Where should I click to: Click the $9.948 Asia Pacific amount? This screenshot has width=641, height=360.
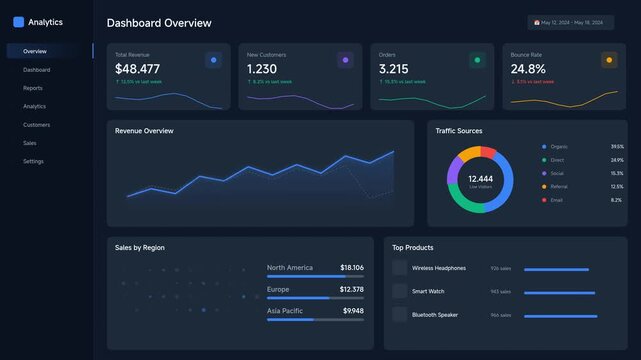[353, 311]
